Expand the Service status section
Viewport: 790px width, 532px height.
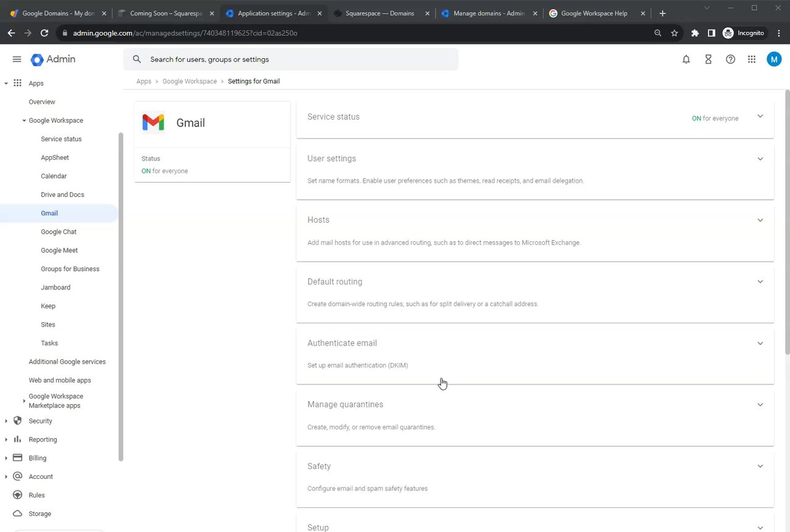760,116
